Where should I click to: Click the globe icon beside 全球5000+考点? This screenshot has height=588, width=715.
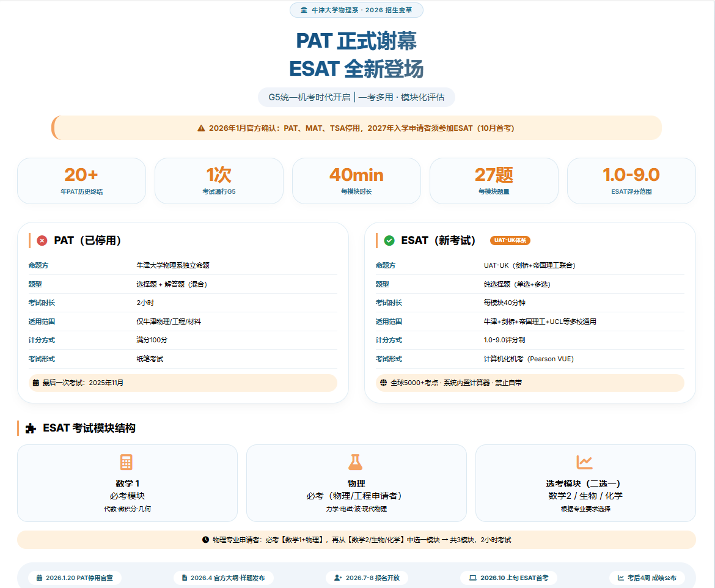[383, 383]
